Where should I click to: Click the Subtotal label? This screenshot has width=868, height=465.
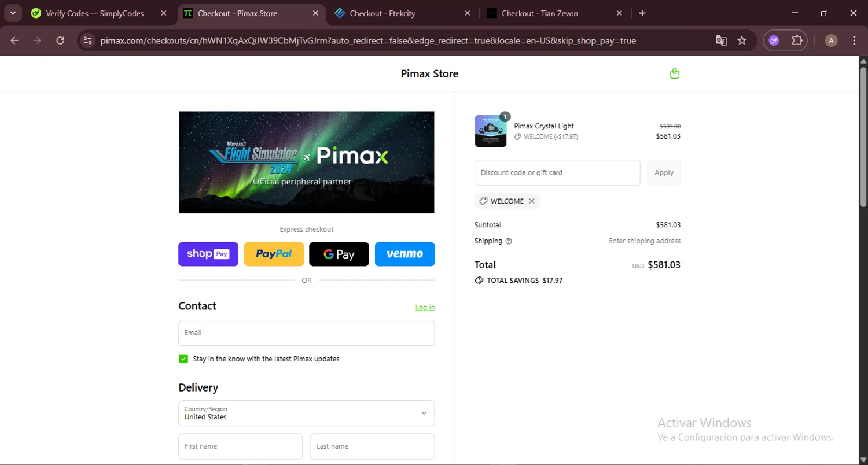pos(488,225)
